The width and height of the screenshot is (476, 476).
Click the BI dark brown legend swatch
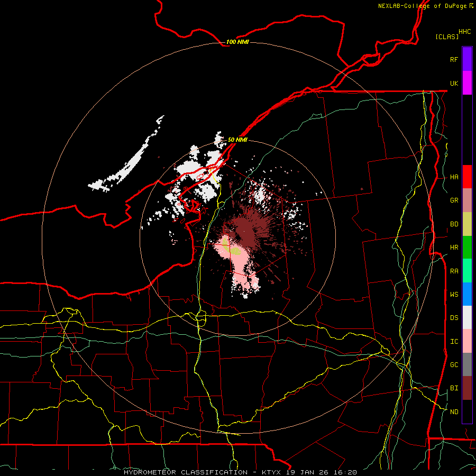[467, 388]
